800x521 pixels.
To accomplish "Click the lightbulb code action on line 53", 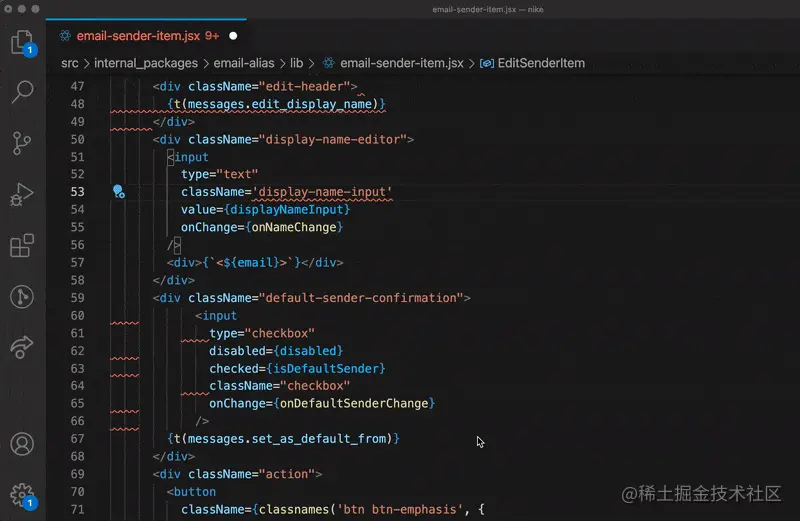I will (x=118, y=191).
